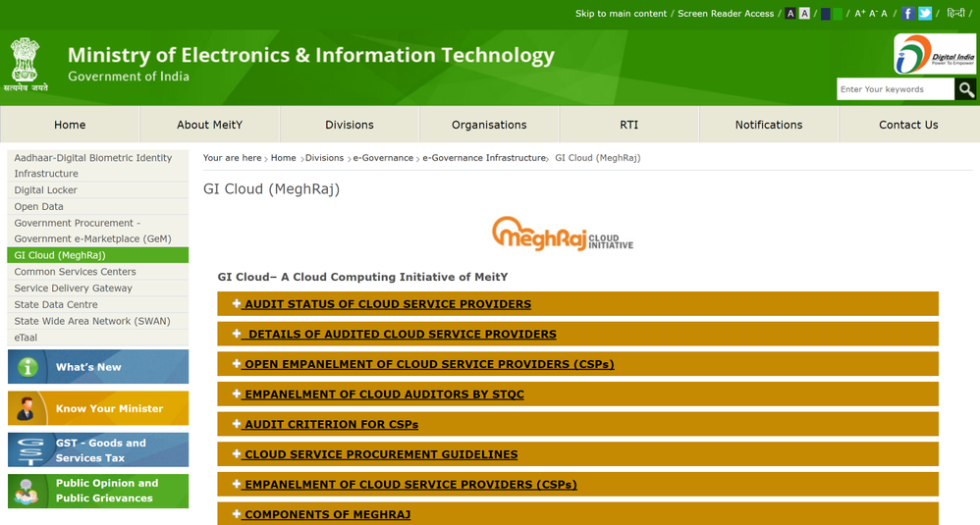Image resolution: width=980 pixels, height=525 pixels.
Task: Focus the Enter Your keywords search field
Action: tap(895, 89)
